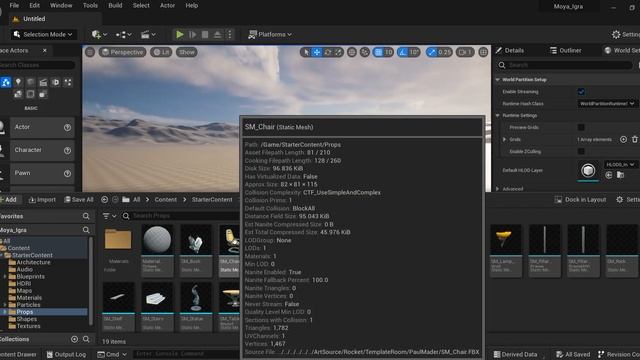Switch to the Outliner tab
This screenshot has height=360, width=640.
pos(565,51)
